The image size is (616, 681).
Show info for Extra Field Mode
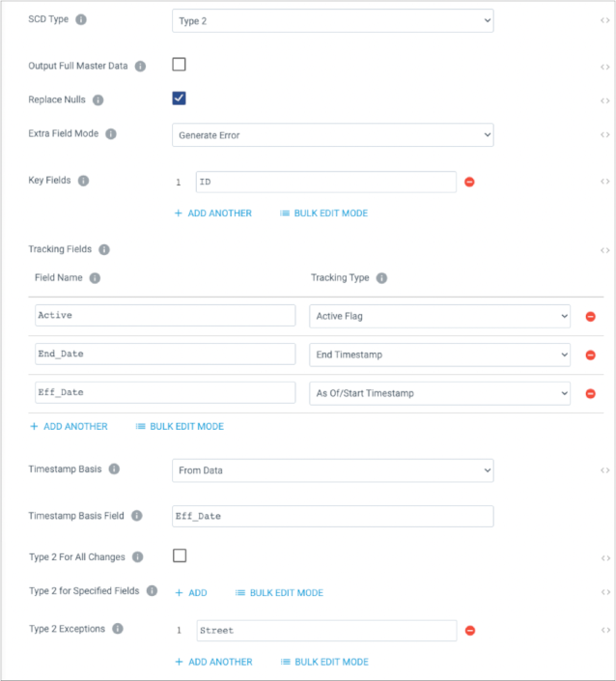tap(111, 133)
